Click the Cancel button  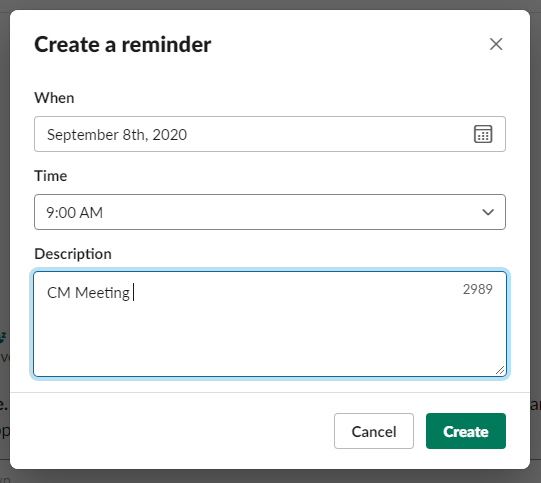click(374, 431)
